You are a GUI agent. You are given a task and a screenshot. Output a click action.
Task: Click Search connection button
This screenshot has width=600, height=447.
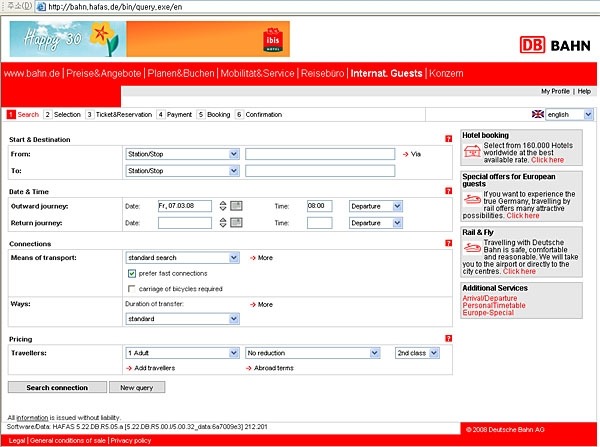click(57, 387)
